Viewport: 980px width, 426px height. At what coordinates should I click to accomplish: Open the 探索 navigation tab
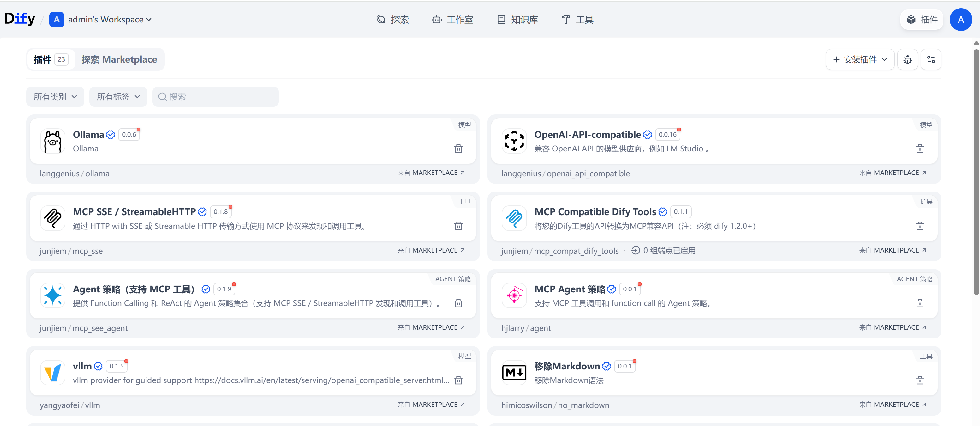pos(393,20)
